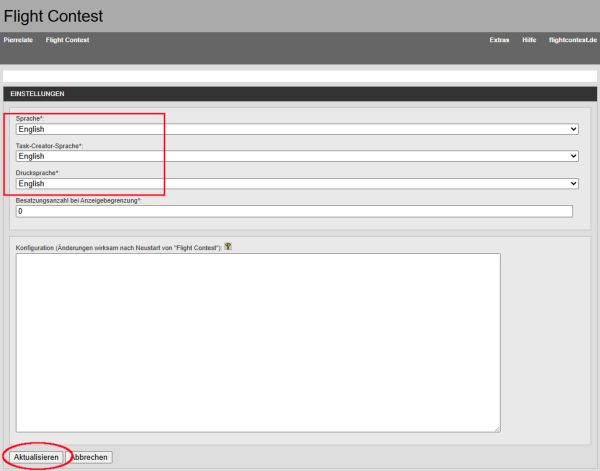Open the Extras menu
Viewport: 600px width, 471px height.
499,40
